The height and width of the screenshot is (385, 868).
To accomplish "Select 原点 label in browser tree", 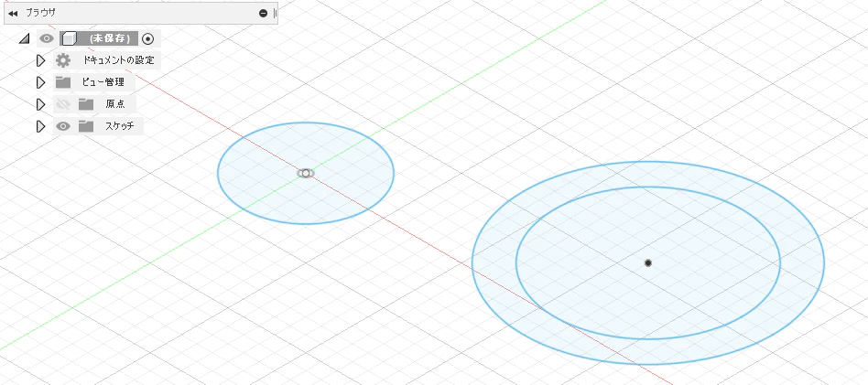I will point(115,104).
